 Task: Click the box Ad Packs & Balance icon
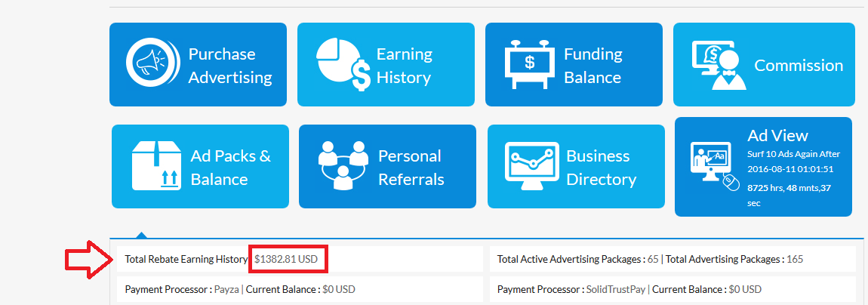click(x=154, y=166)
